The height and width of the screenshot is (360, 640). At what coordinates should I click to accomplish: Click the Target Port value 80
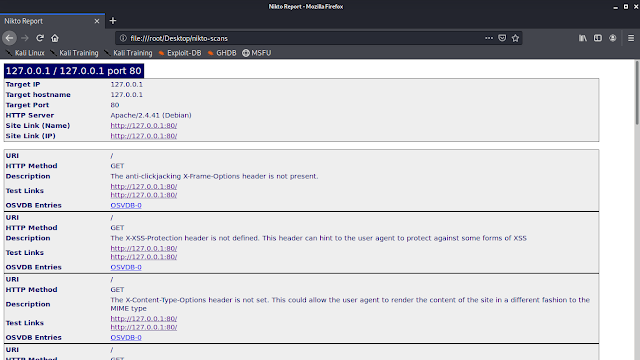115,105
